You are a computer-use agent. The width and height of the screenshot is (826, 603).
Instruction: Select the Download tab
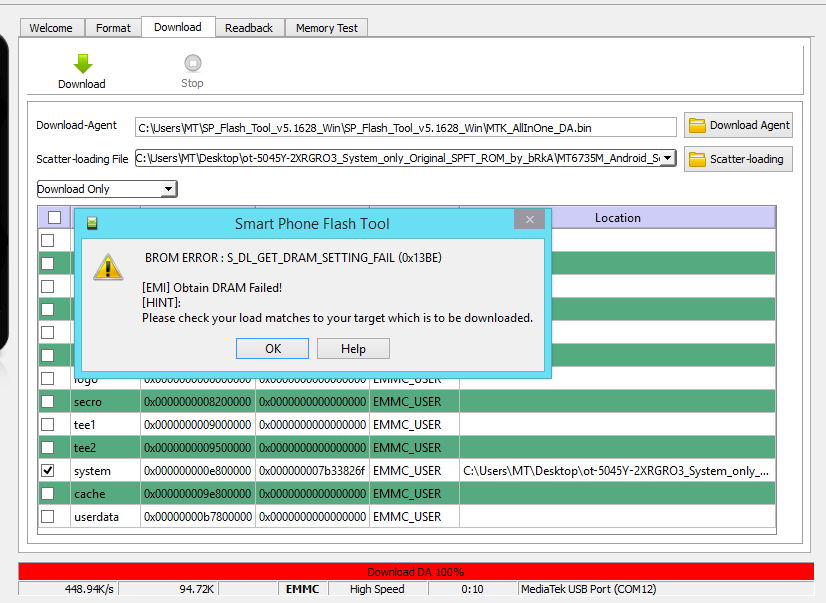click(x=178, y=27)
